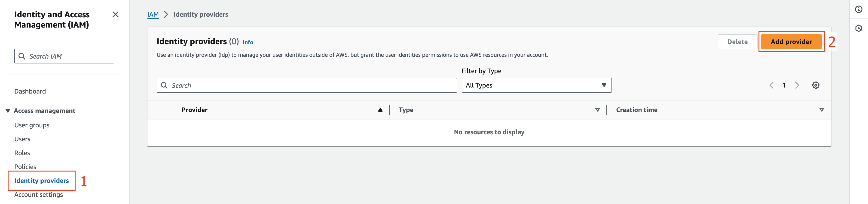Open Dashboard in the sidebar
This screenshot has width=868, height=204.
pyautogui.click(x=30, y=91)
